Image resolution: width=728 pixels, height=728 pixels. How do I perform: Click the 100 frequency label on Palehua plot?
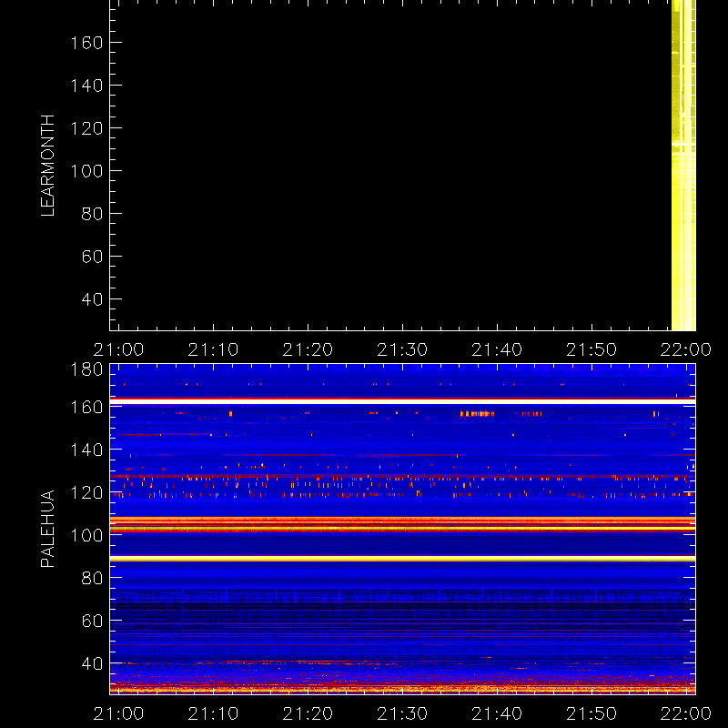pos(86,535)
